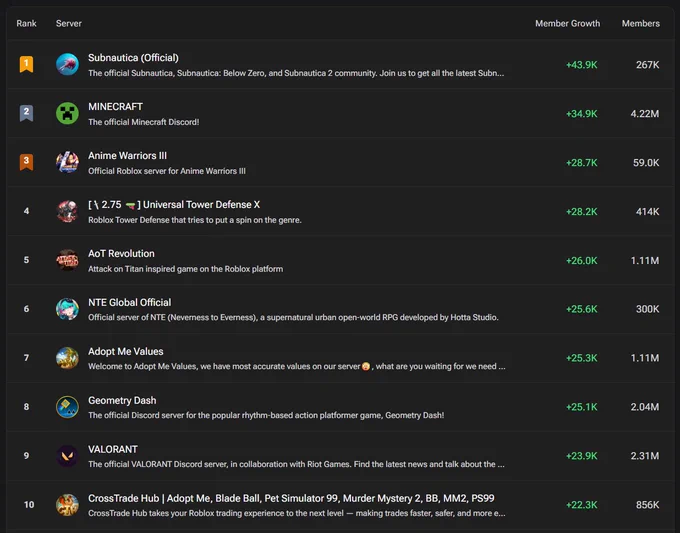Click the MINECRAFT creeper server avatar
Screen dimensions: 680x533
pyautogui.click(x=67, y=113)
